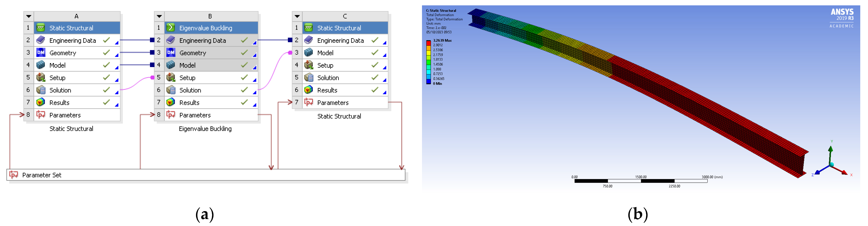868x226 pixels.
Task: Click Engineering Data book icon in system A
Action: 41,40
